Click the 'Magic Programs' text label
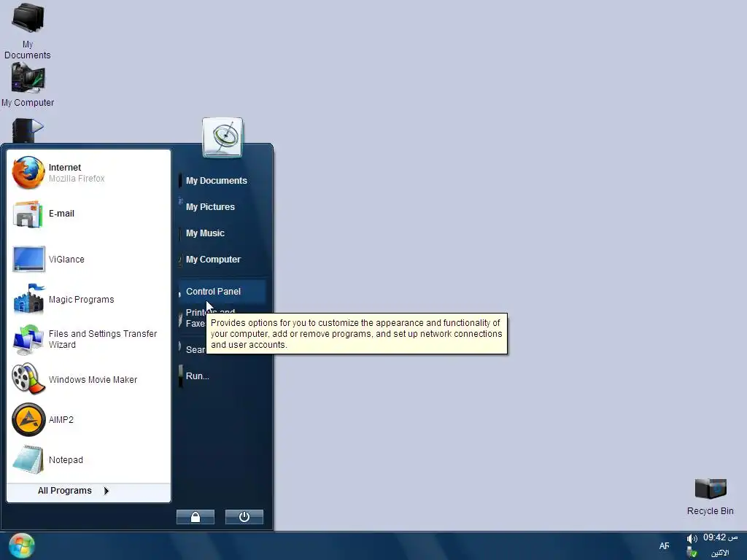 82,300
